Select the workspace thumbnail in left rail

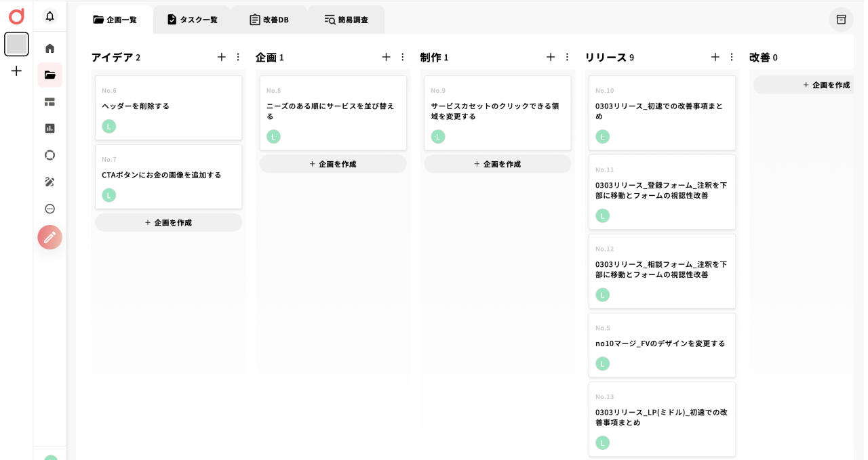tap(16, 44)
